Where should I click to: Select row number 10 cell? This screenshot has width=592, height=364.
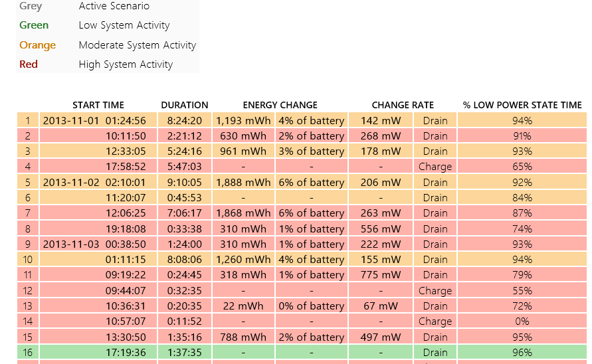[x=27, y=260]
